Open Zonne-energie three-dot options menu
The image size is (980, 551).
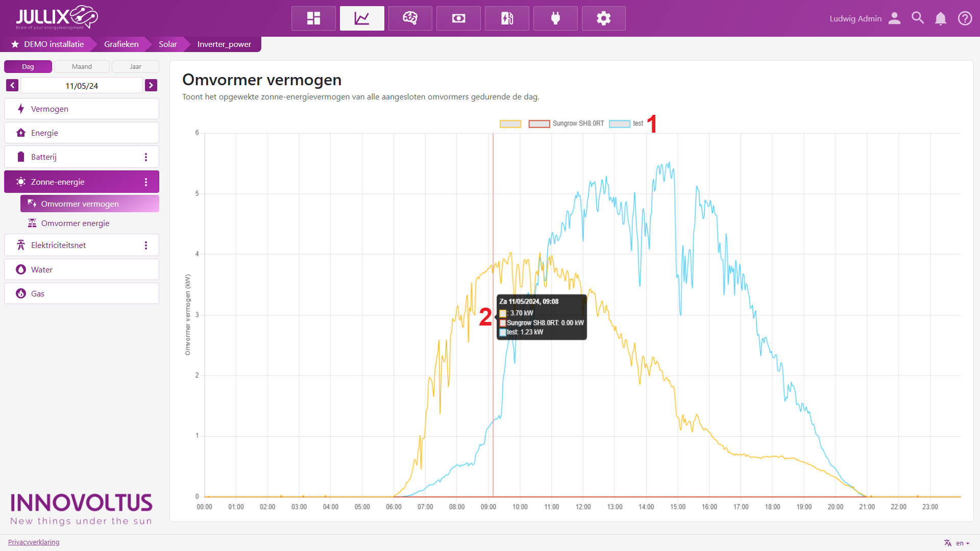[146, 182]
